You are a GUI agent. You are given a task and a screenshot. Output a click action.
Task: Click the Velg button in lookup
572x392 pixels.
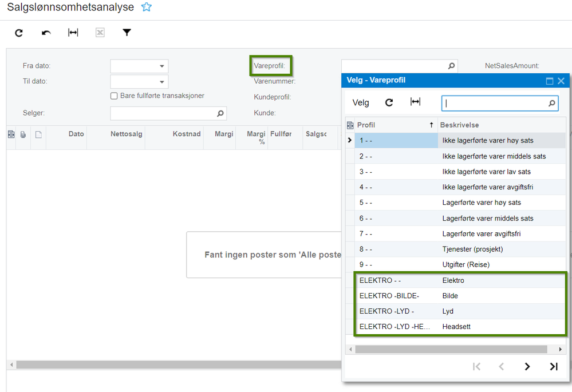pyautogui.click(x=361, y=103)
